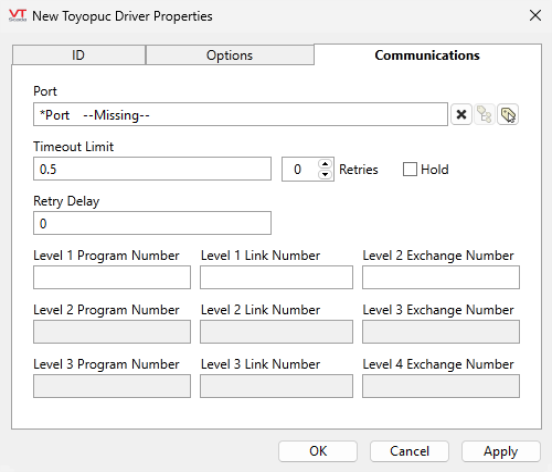Click the Timeout Limit label

click(74, 146)
